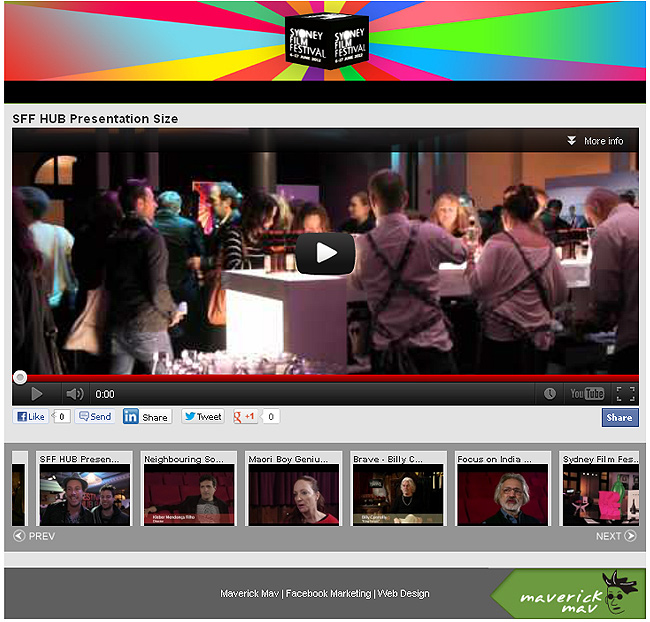Image resolution: width=650 pixels, height=622 pixels.
Task: Click the 0:00 video time display
Action: click(105, 394)
